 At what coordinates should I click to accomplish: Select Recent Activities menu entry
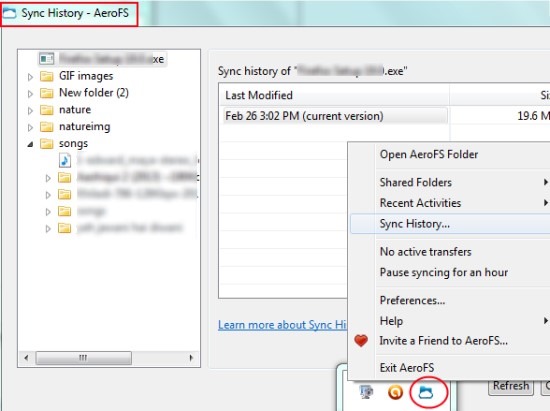(x=420, y=203)
